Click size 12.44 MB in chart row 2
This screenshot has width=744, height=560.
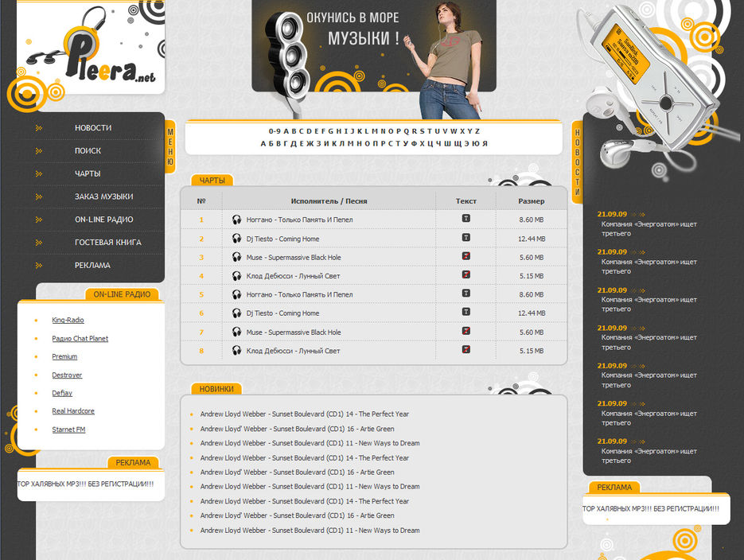(x=532, y=239)
